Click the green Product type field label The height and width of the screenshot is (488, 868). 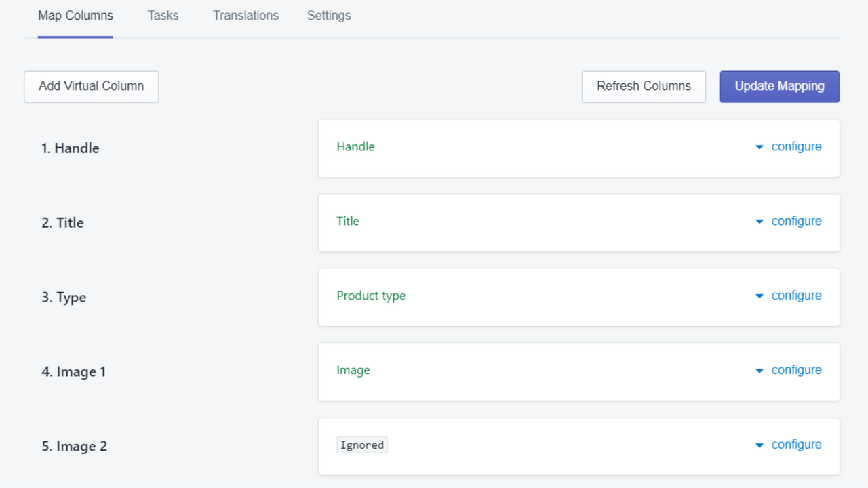coord(371,296)
